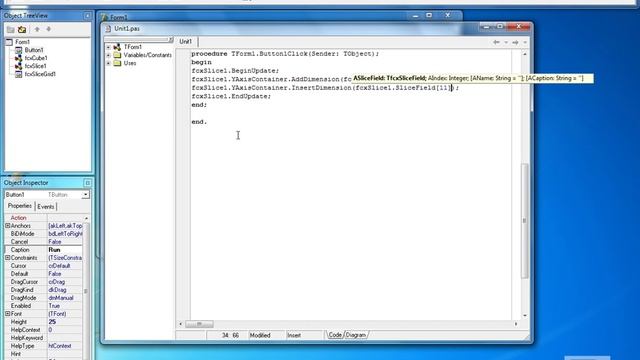Click the Form1 window title icon
The height and width of the screenshot is (360, 640).
(x=104, y=17)
